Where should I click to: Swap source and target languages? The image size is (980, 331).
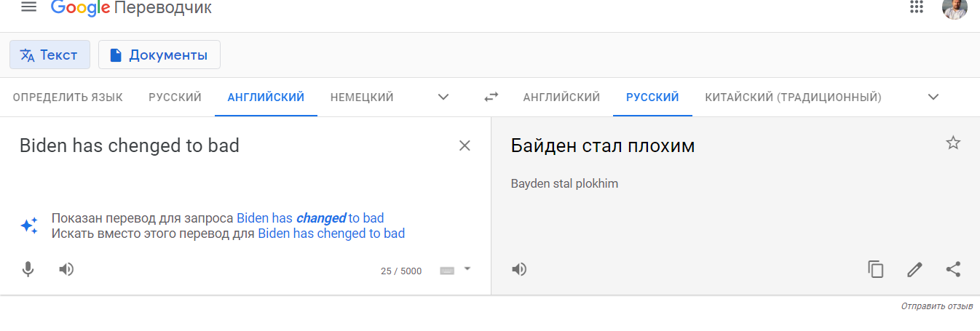pos(491,97)
